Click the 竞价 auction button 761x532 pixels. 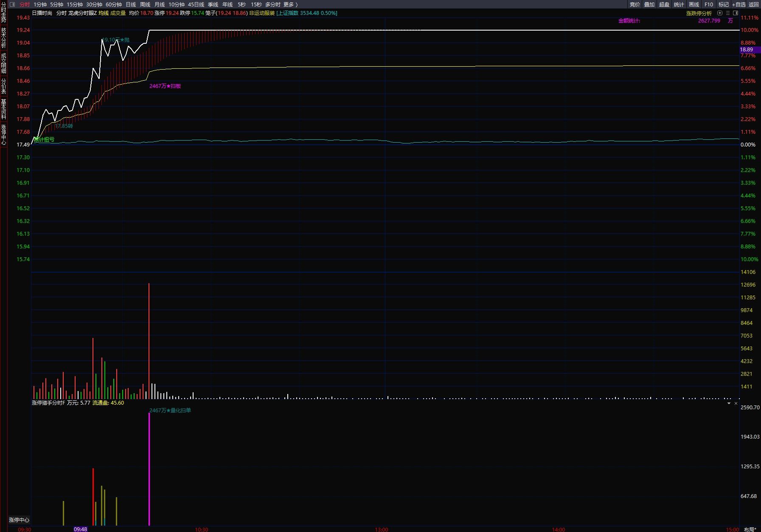click(x=635, y=5)
